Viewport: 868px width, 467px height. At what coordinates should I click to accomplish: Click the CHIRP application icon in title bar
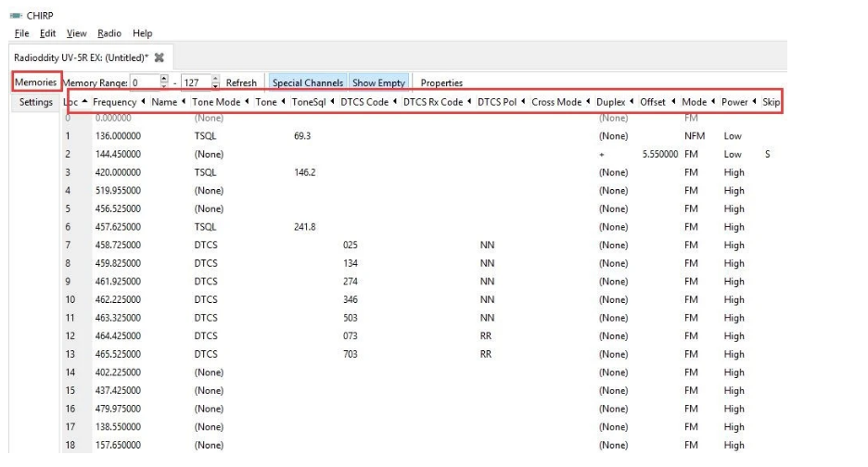tap(15, 15)
